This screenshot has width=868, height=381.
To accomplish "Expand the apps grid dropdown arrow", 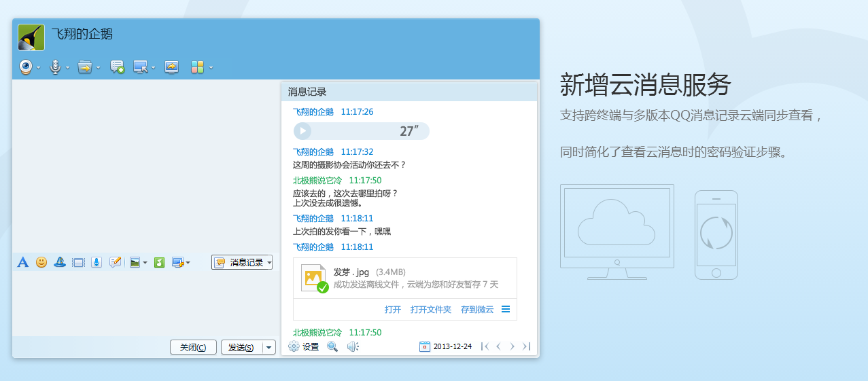I will 211,67.
